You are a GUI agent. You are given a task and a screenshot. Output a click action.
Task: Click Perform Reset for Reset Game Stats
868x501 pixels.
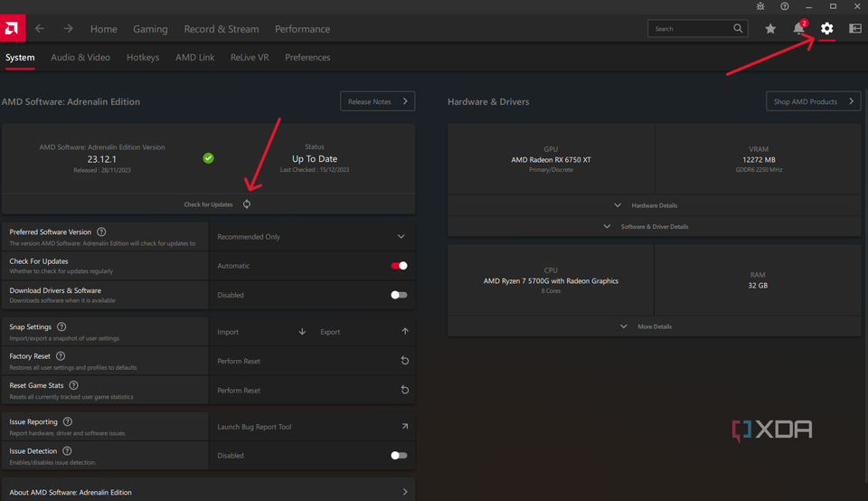pos(312,391)
